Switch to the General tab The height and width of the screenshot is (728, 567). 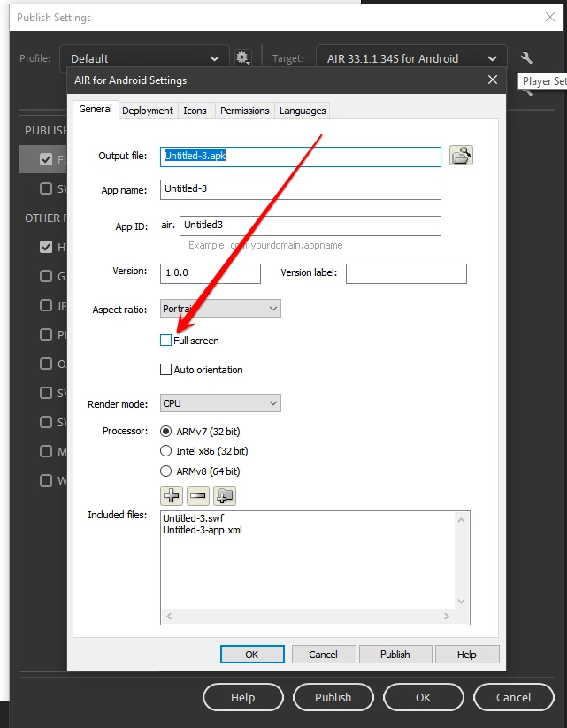96,109
